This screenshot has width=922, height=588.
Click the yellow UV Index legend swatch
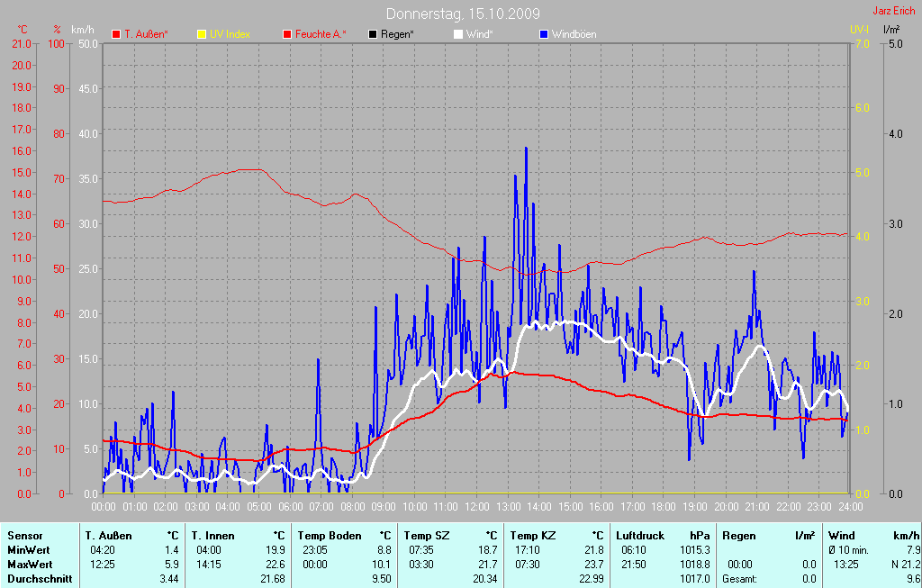pos(201,34)
